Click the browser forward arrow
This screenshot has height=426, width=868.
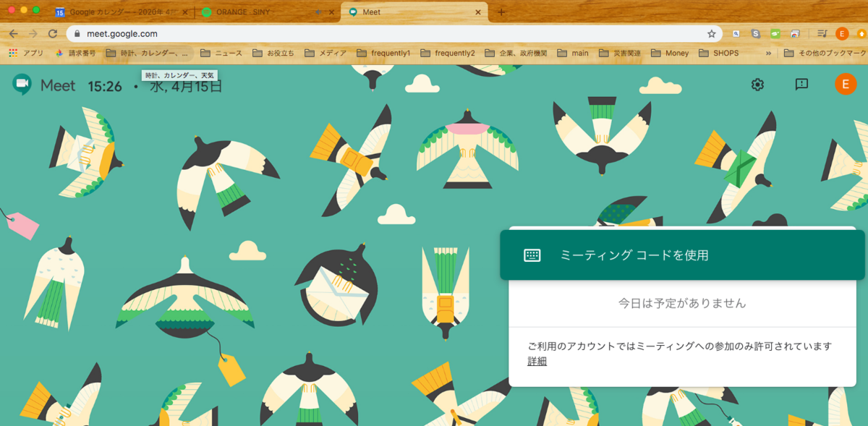(33, 33)
